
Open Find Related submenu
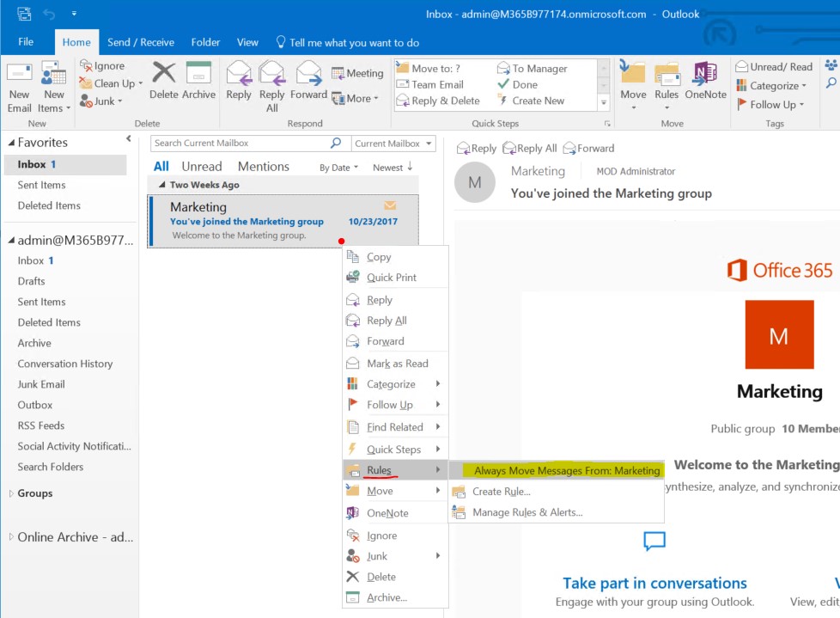[393, 426]
